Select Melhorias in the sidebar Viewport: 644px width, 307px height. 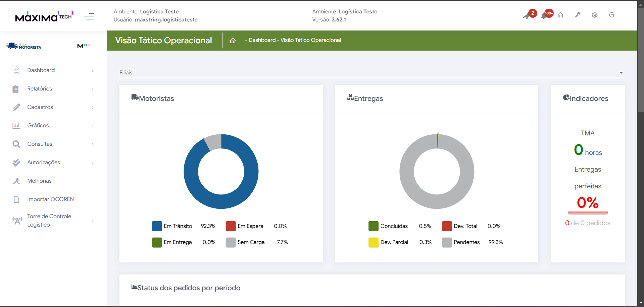39,181
